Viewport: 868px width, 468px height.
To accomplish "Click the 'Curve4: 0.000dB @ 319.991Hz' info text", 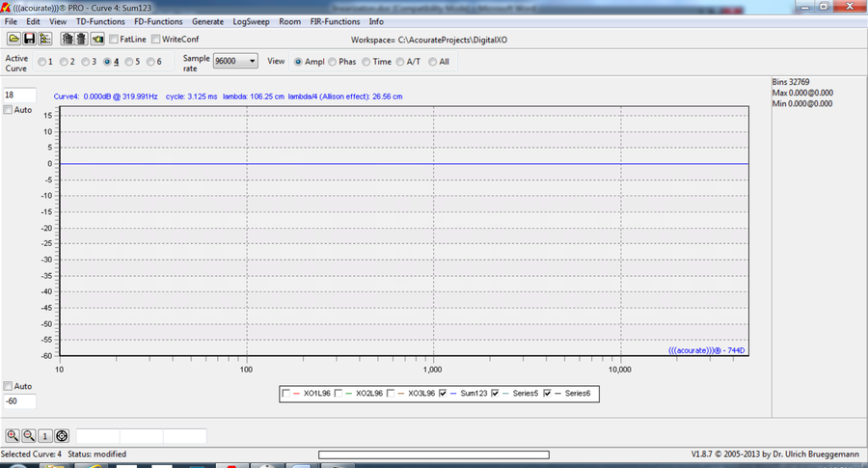I will pos(106,96).
